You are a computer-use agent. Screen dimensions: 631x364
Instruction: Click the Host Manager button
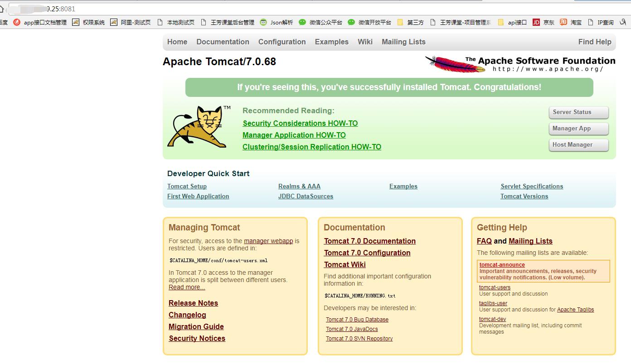click(x=579, y=145)
